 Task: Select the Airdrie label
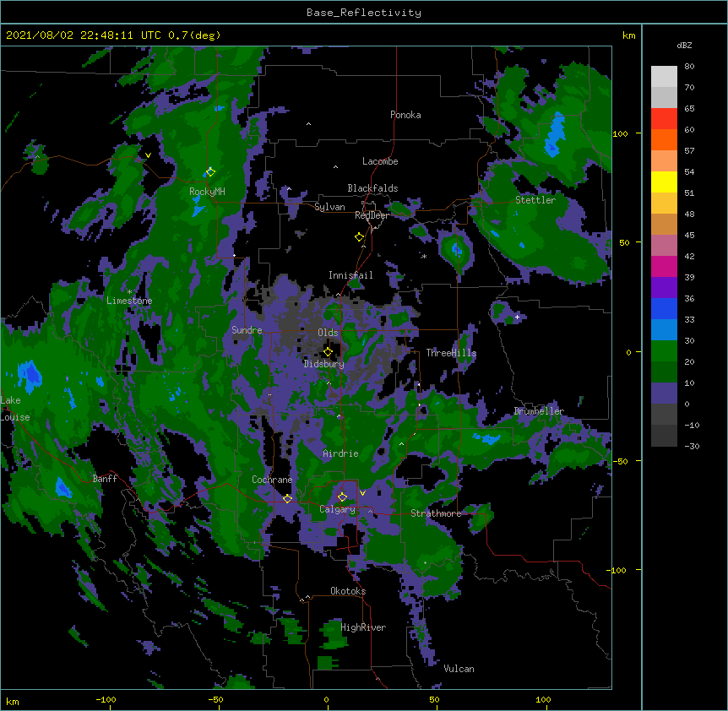[x=341, y=453]
